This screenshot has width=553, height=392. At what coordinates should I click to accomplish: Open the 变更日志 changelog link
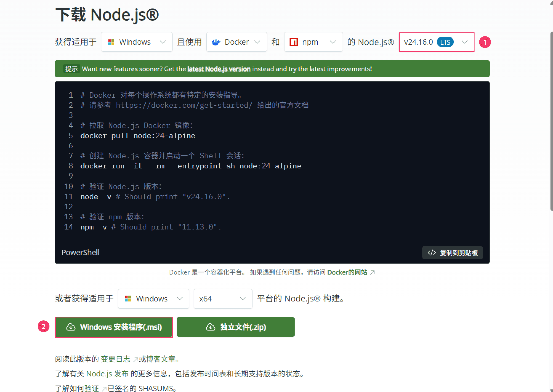pos(116,359)
